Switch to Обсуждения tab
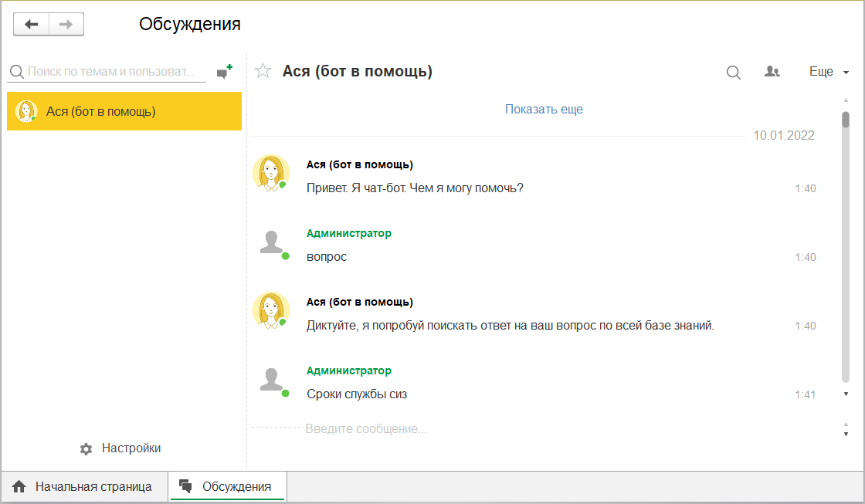The image size is (865, 504). tap(227, 487)
